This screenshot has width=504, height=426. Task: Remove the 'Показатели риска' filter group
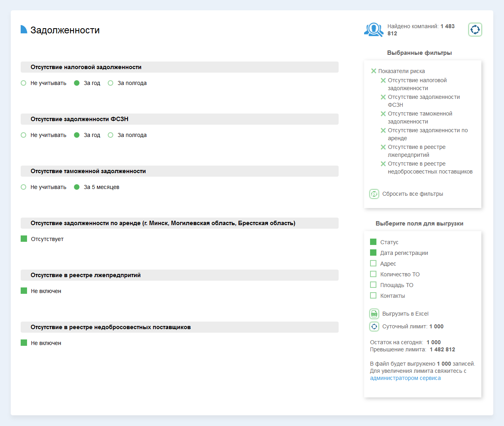coord(374,71)
